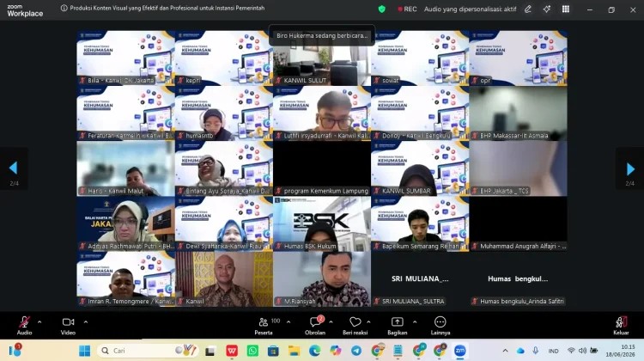Expand options arrow next to Beri reaksi
This screenshot has height=361, width=644.
[368, 322]
